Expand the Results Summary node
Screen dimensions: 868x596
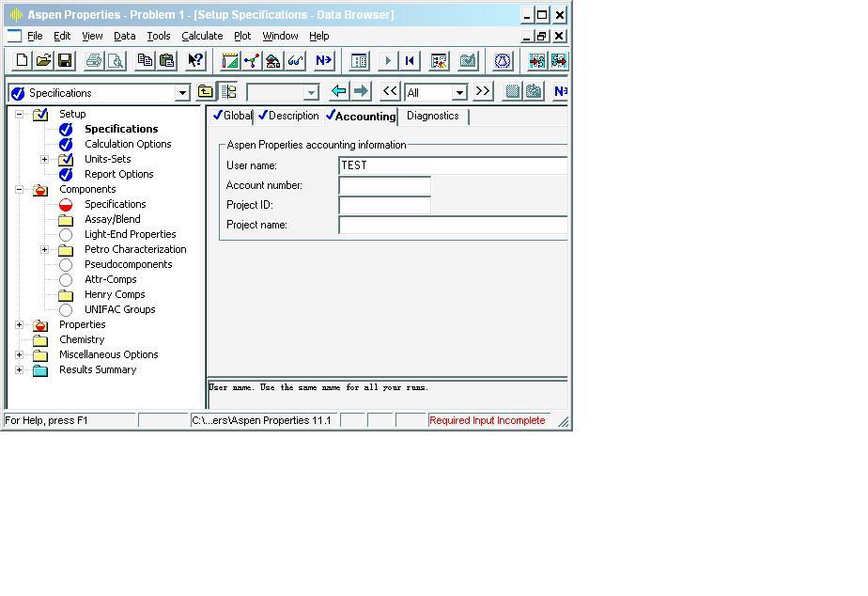pyautogui.click(x=20, y=370)
